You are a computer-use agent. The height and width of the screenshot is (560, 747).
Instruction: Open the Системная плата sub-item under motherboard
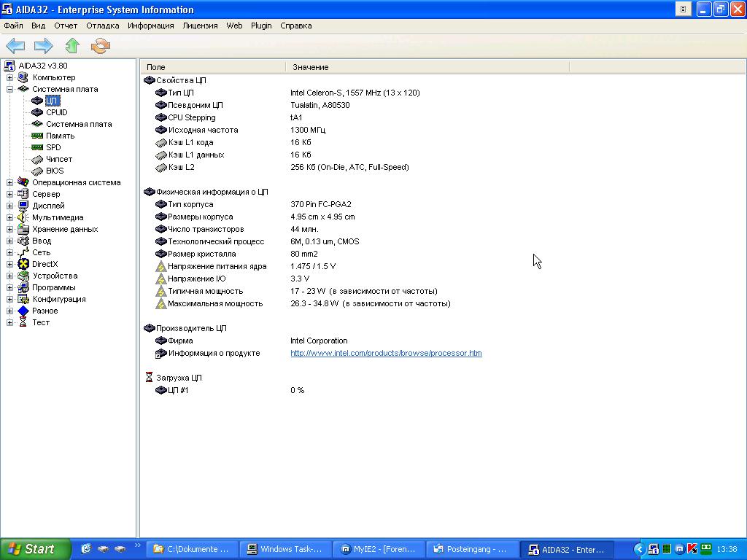[79, 124]
